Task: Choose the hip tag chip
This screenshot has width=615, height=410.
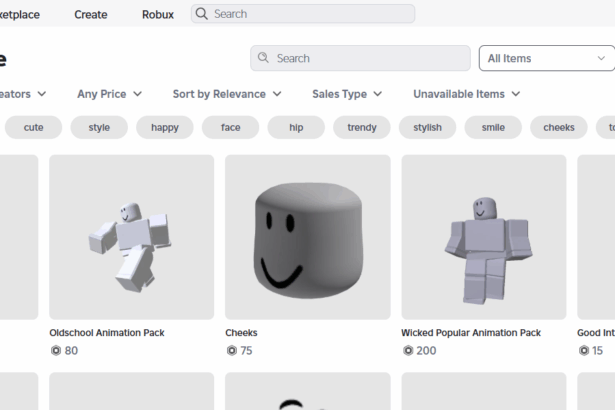Action: point(296,128)
